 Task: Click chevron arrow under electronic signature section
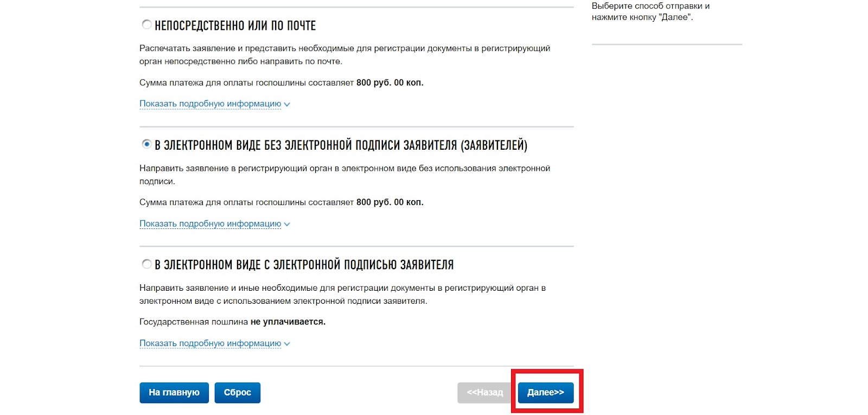[x=287, y=344]
